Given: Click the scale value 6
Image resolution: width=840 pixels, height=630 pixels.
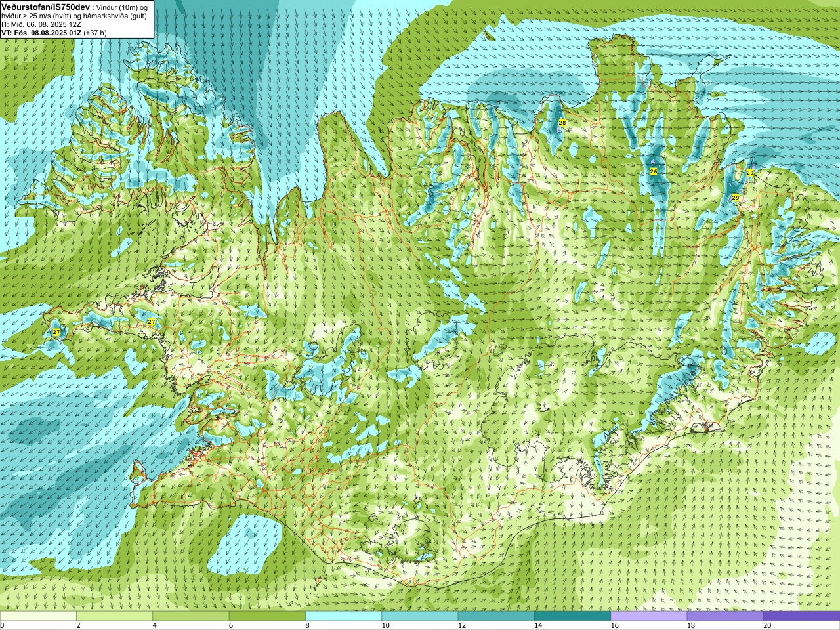Looking at the screenshot, I should click(x=231, y=625).
